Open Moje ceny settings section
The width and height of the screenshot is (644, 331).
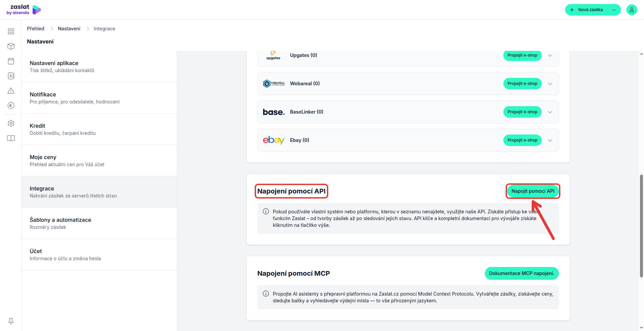pyautogui.click(x=99, y=160)
